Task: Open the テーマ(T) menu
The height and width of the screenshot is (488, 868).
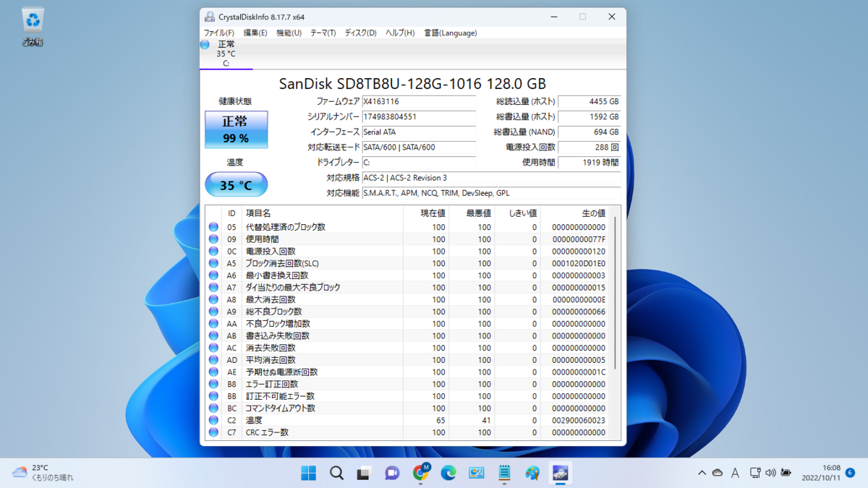Action: tap(321, 33)
